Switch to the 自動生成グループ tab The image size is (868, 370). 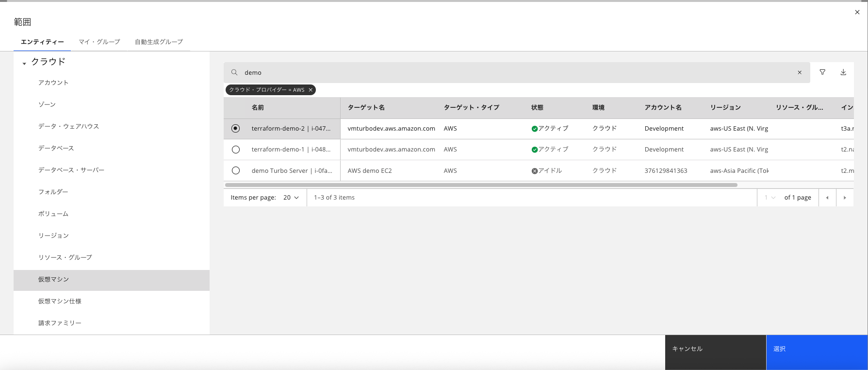tap(159, 42)
